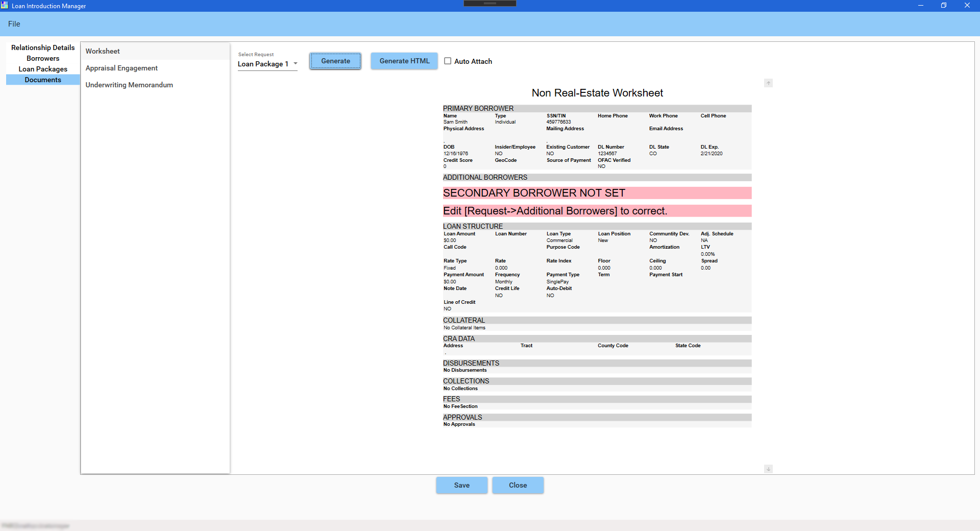Open the Select Request dropdown

coord(267,64)
